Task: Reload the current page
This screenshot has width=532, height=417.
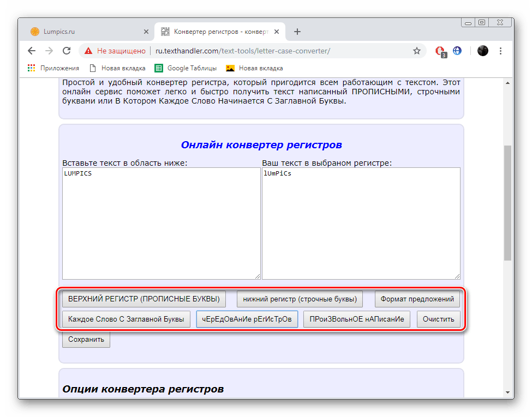Action: click(x=67, y=50)
